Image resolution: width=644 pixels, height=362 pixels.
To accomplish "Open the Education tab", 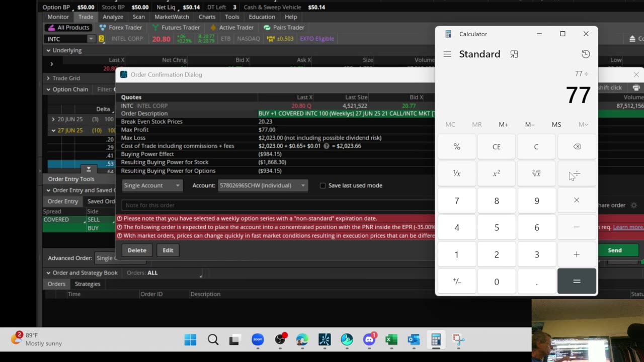I will [262, 17].
